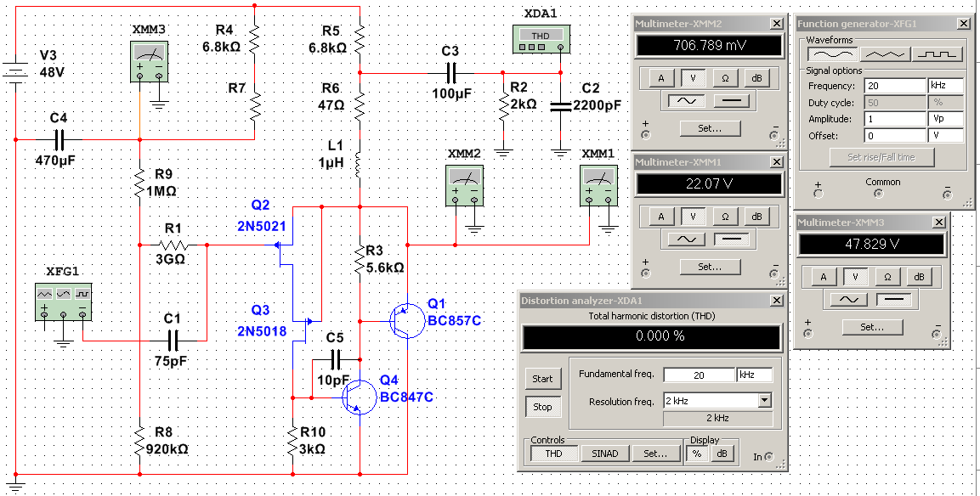
Task: Switch Multimeter-XMM2 to ammeter A mode
Action: [x=661, y=78]
